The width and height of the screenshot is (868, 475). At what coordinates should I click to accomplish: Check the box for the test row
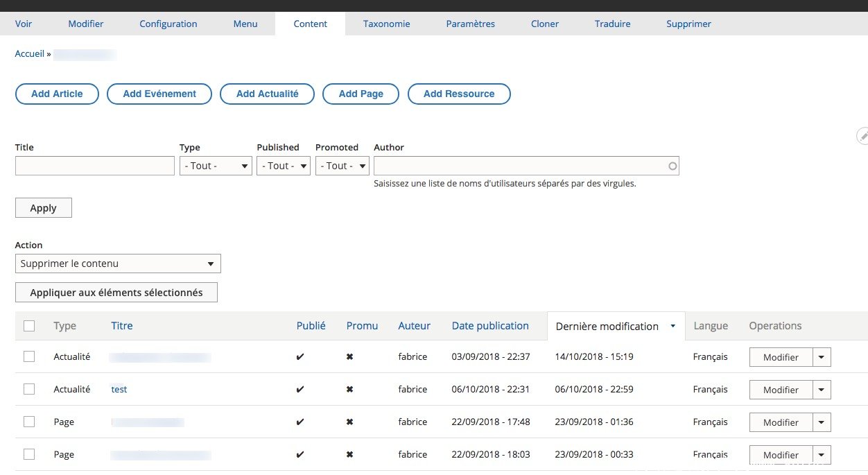tap(29, 389)
